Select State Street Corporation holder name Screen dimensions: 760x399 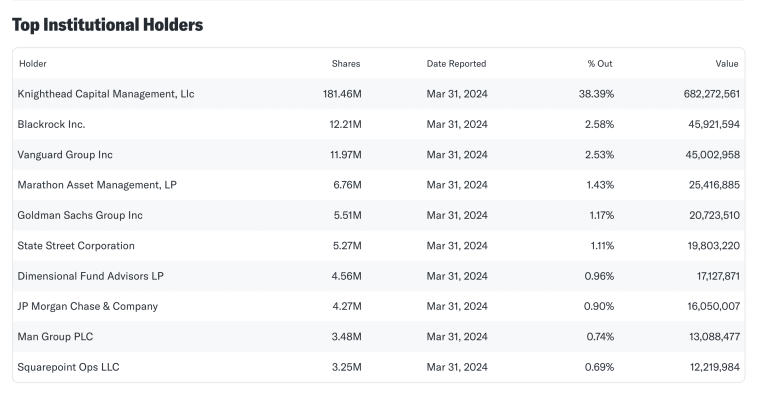(76, 246)
